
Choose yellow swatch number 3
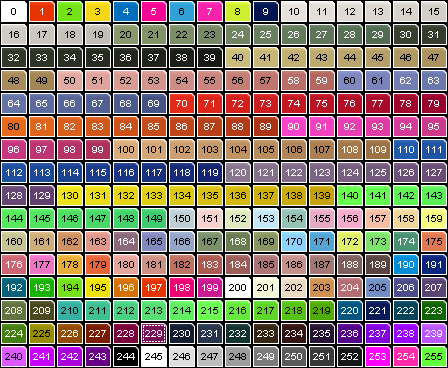pos(98,12)
